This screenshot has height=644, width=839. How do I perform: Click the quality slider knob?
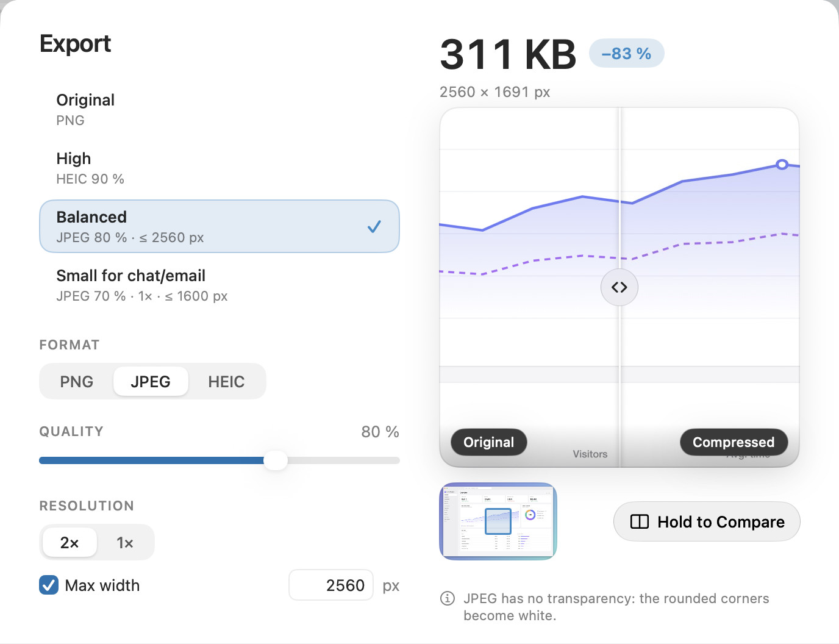[x=276, y=460]
